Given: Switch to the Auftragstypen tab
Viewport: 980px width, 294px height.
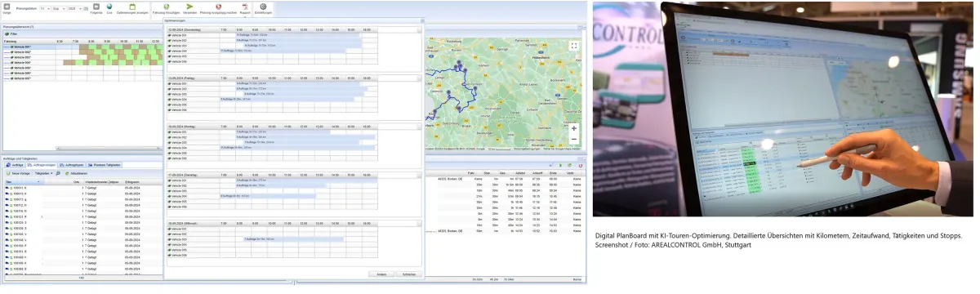Looking at the screenshot, I should click(x=72, y=165).
